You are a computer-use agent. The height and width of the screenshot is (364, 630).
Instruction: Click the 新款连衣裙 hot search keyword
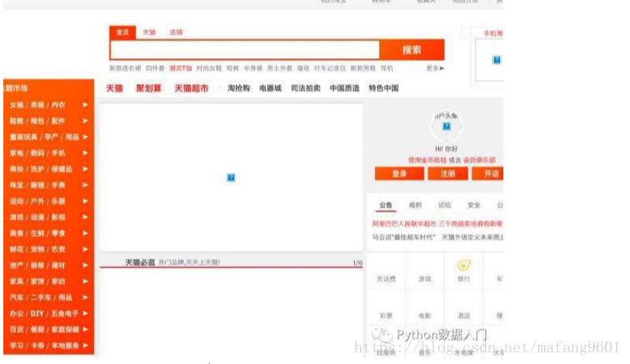(x=125, y=68)
